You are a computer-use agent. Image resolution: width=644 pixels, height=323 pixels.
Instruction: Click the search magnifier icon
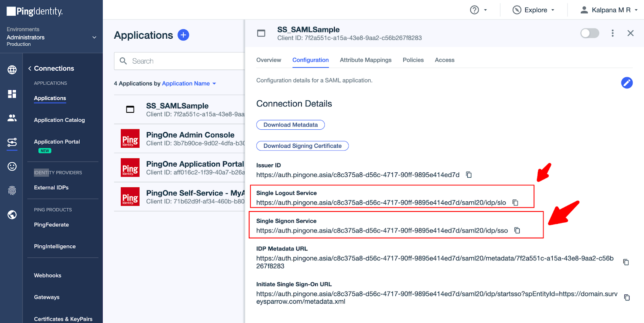click(123, 61)
